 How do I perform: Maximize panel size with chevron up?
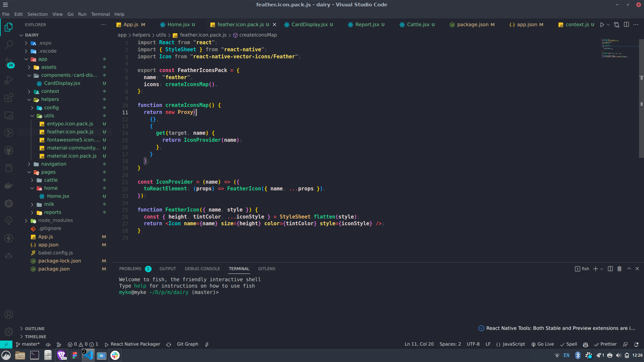pos(629,269)
